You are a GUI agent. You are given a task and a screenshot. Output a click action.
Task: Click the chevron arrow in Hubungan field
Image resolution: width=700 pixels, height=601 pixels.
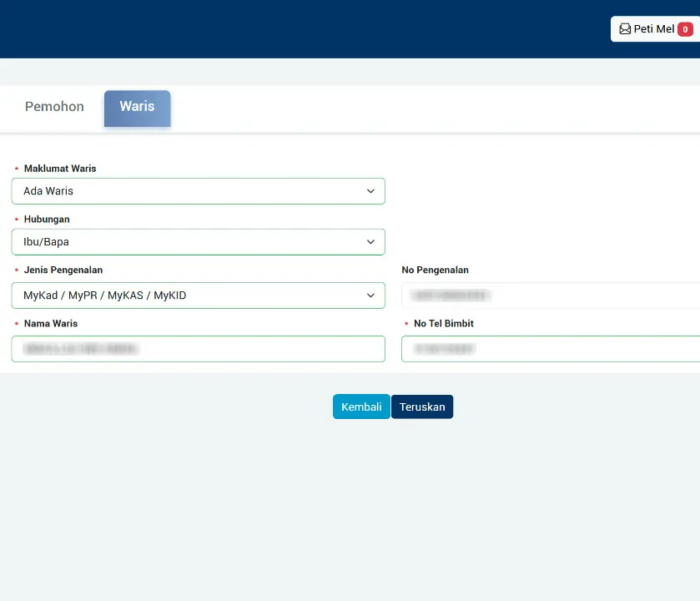click(x=371, y=242)
